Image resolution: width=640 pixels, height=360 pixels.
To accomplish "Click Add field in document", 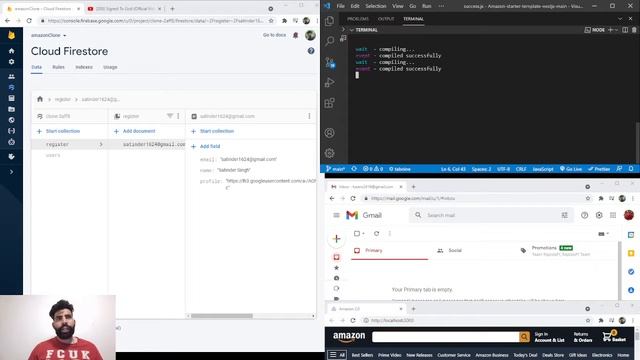I will pyautogui.click(x=206, y=146).
